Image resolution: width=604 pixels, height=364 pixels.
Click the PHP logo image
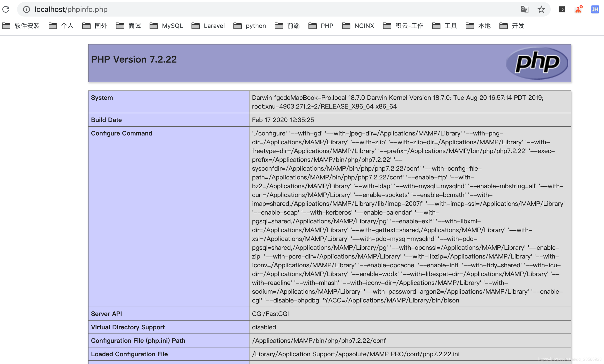[x=537, y=63]
